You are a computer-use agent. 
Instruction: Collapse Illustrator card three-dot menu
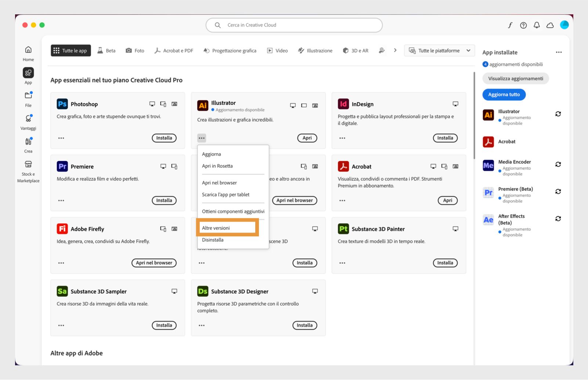pyautogui.click(x=202, y=138)
